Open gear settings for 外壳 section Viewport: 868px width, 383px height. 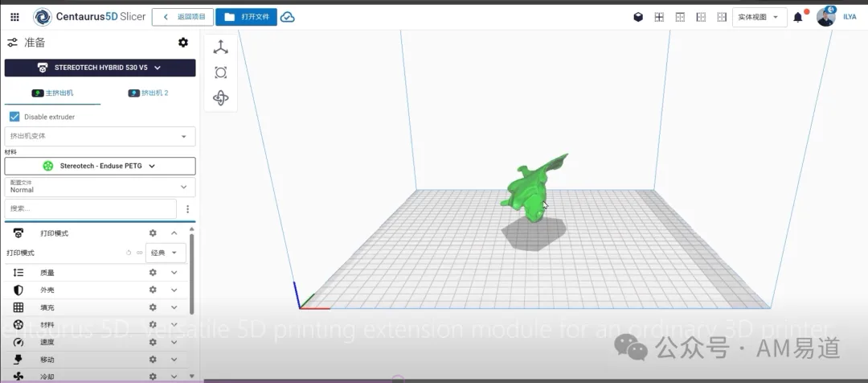(153, 290)
